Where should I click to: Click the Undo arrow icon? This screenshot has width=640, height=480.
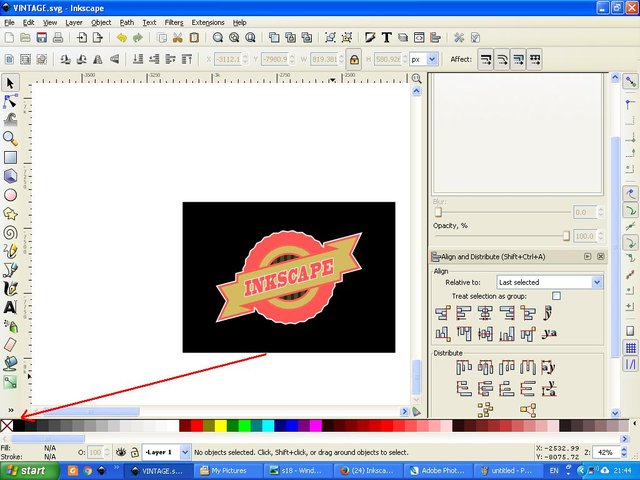coord(121,38)
